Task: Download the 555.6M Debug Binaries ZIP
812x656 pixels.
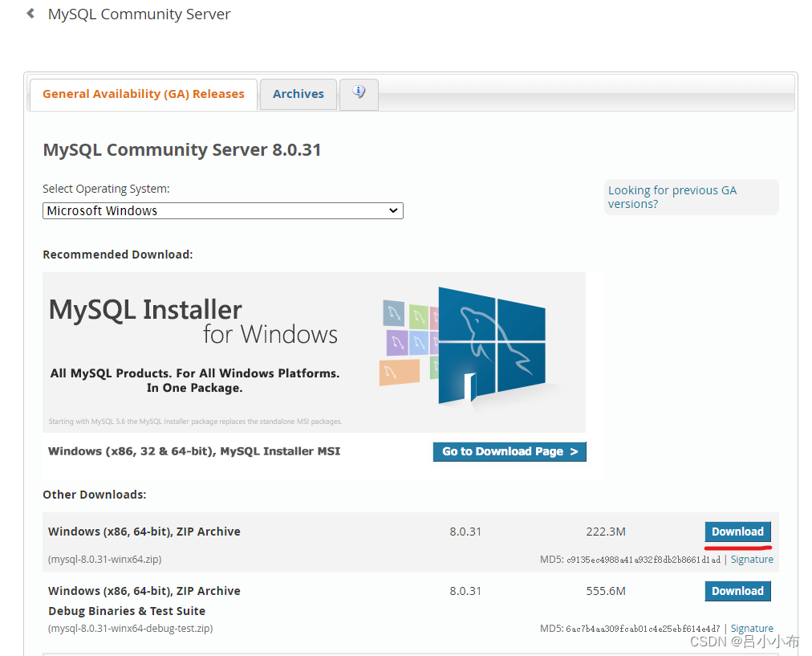Action: [737, 591]
